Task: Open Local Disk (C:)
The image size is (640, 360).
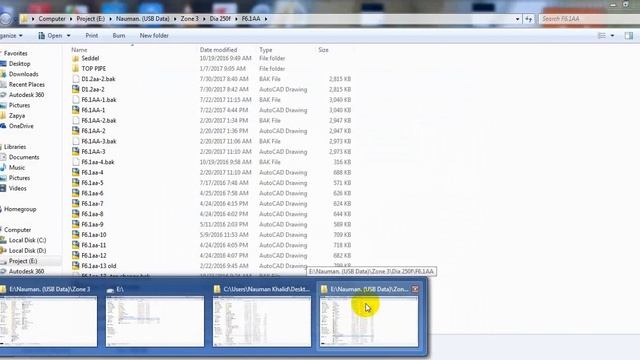Action: point(27,240)
